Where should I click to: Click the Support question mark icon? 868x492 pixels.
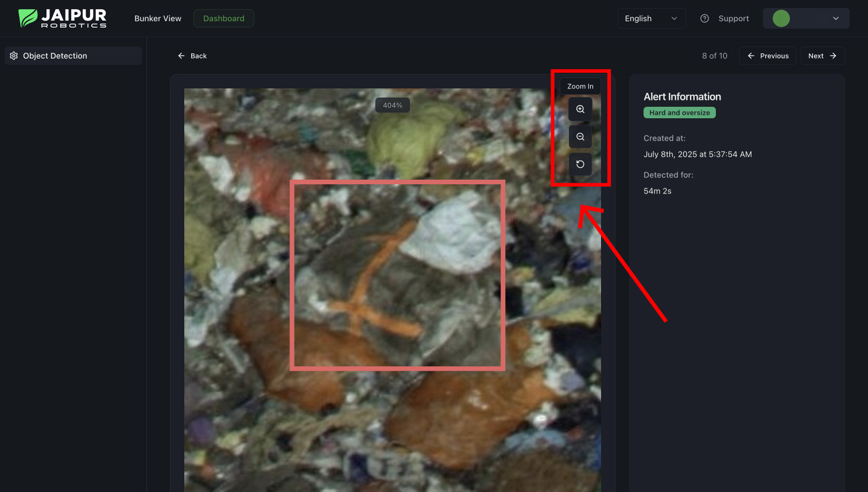click(x=704, y=18)
